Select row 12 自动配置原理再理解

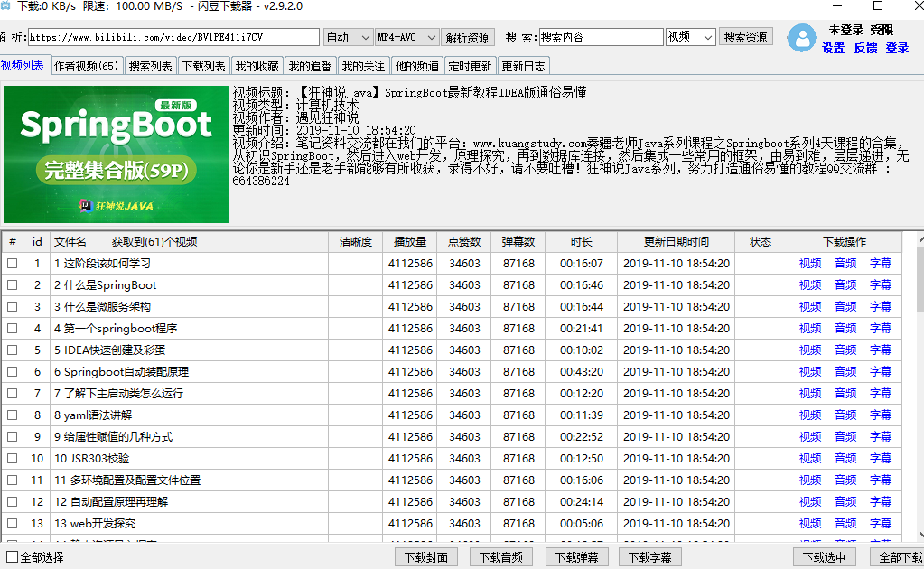[x=452, y=502]
